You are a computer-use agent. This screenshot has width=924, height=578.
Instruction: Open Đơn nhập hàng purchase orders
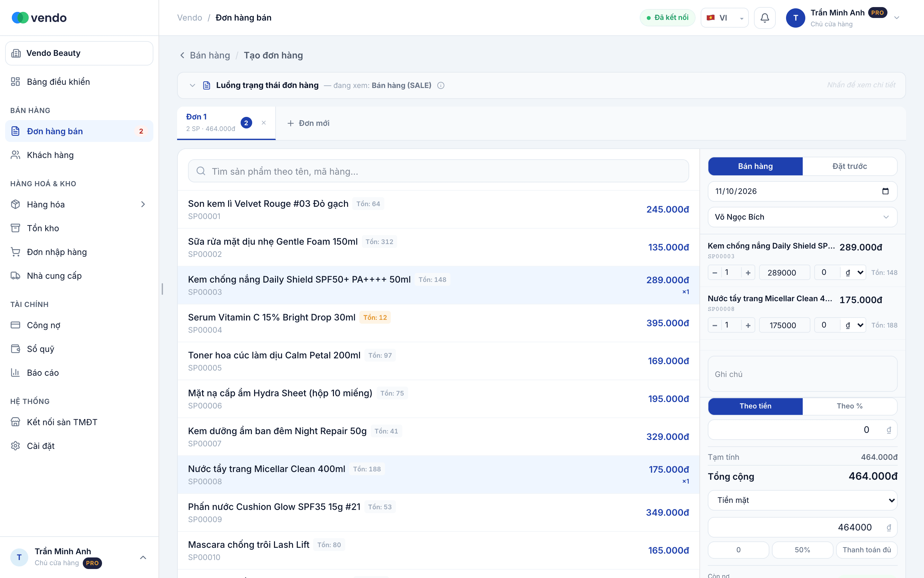80,252
